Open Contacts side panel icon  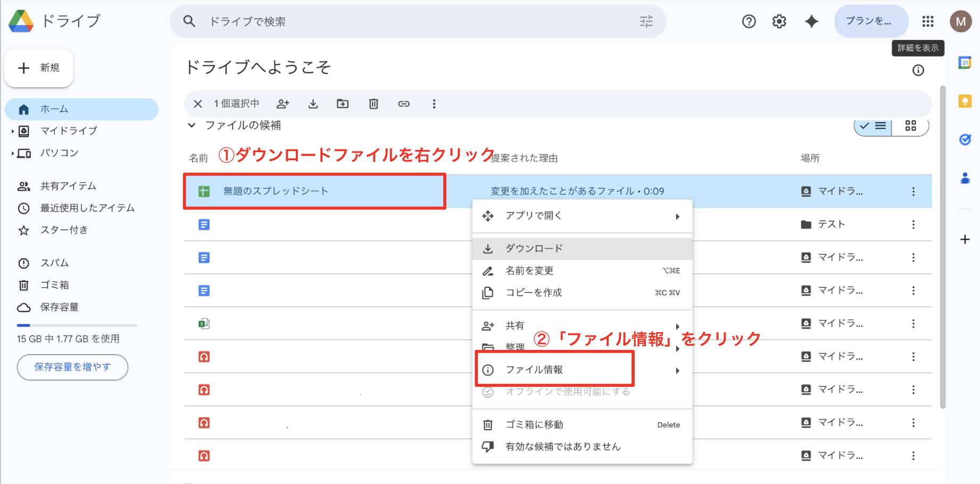(965, 178)
